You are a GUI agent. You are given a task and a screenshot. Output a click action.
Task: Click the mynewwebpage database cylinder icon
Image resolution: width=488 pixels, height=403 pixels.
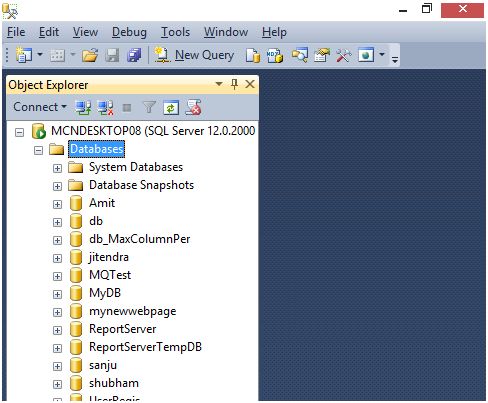click(76, 312)
